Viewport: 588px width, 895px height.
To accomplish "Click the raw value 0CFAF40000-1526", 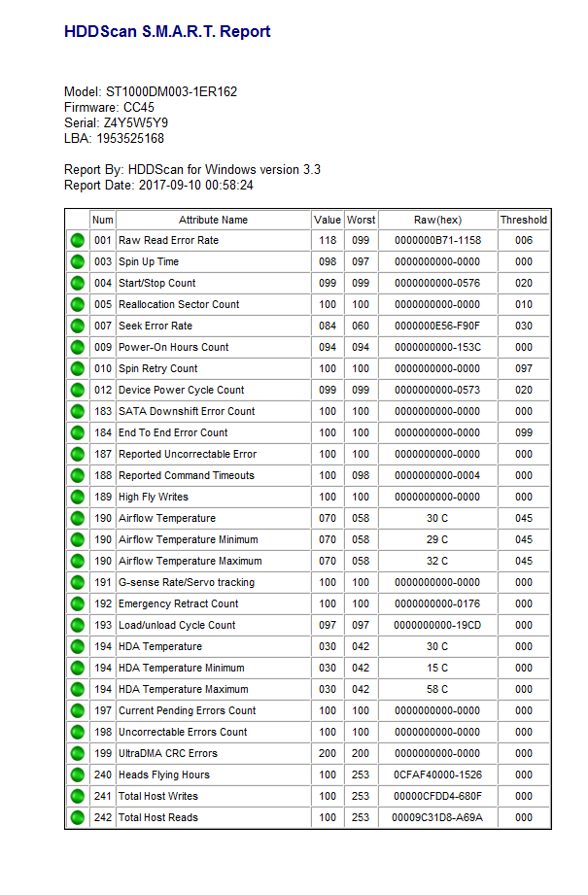I will click(438, 775).
